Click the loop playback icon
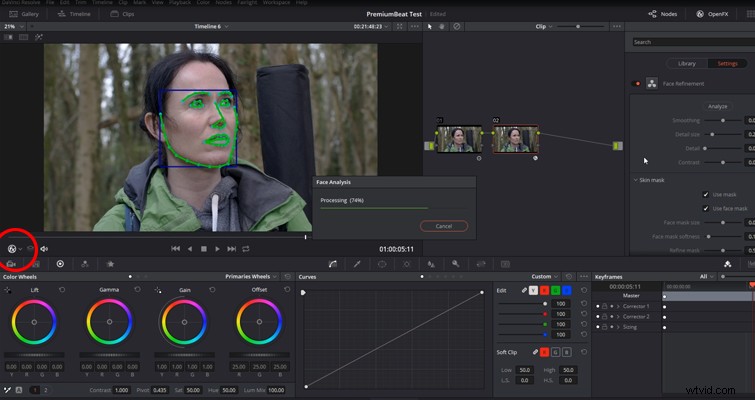 [246, 249]
